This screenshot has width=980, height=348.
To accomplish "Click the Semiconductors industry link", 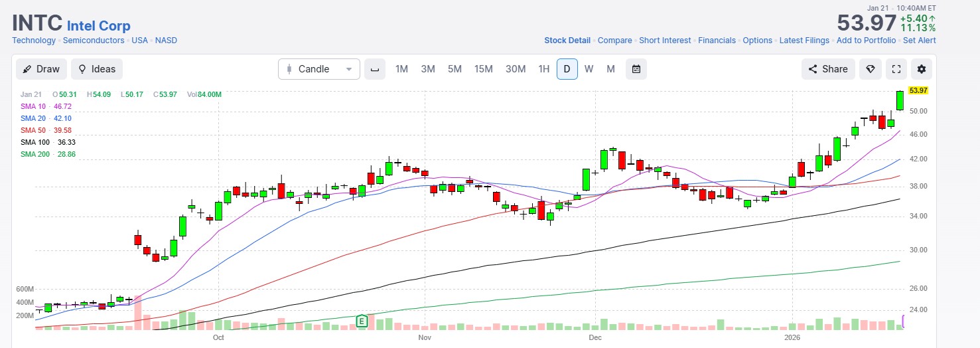I will coord(94,41).
